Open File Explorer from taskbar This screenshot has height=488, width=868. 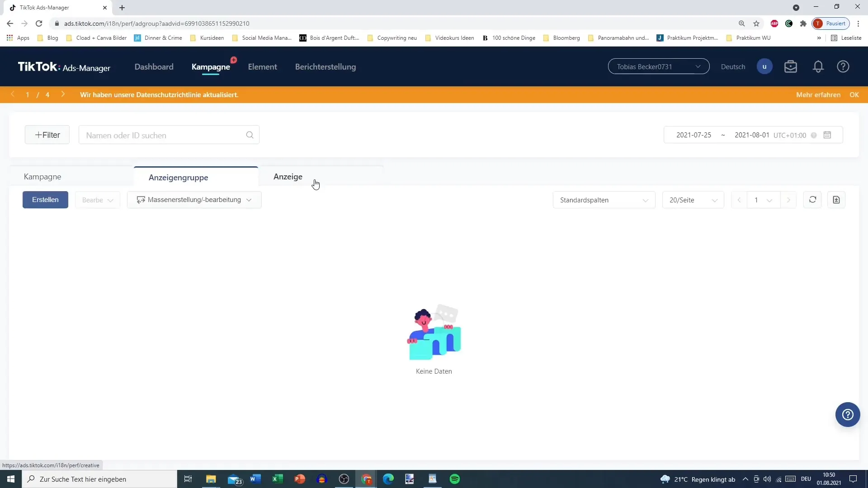211,479
